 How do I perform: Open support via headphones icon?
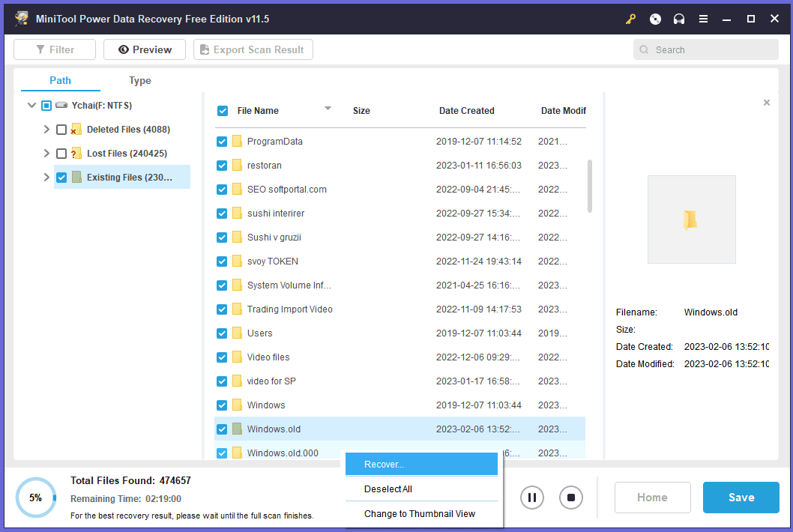(x=679, y=19)
